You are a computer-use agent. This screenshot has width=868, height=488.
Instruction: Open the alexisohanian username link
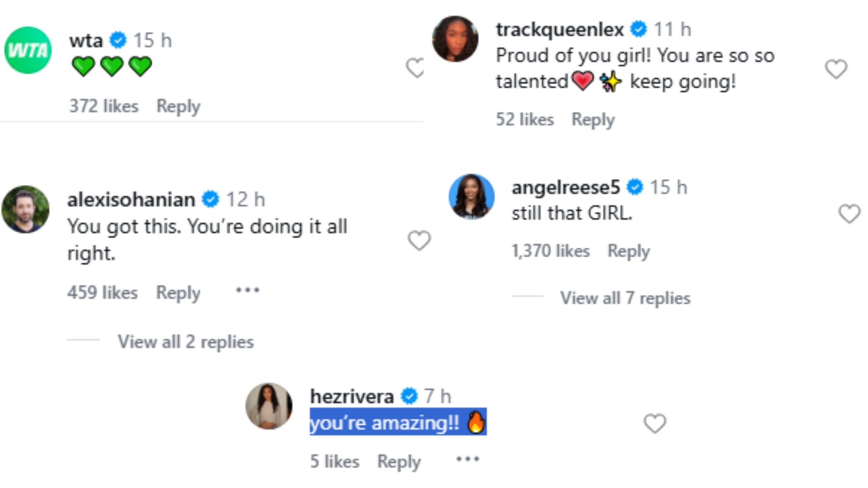click(x=131, y=199)
